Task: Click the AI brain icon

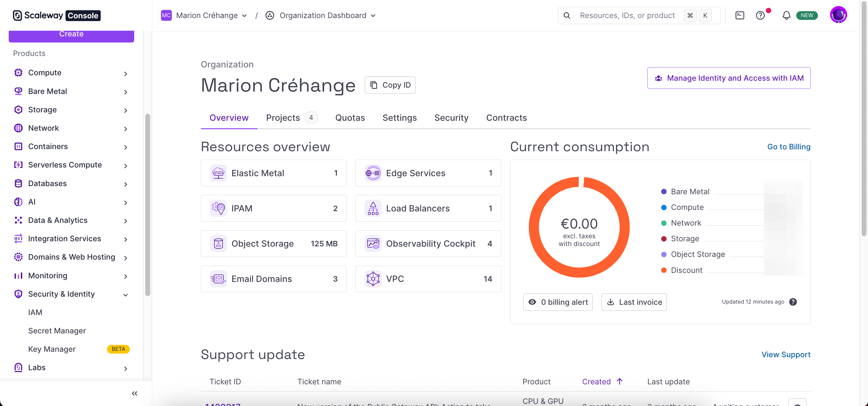Action: pos(18,202)
